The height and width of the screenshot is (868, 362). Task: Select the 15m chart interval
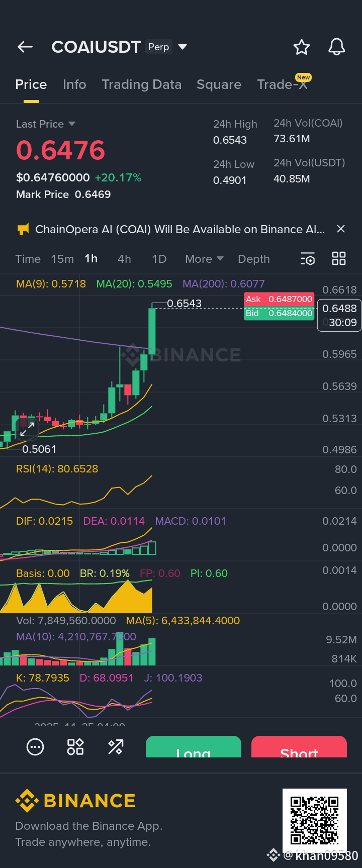point(62,259)
